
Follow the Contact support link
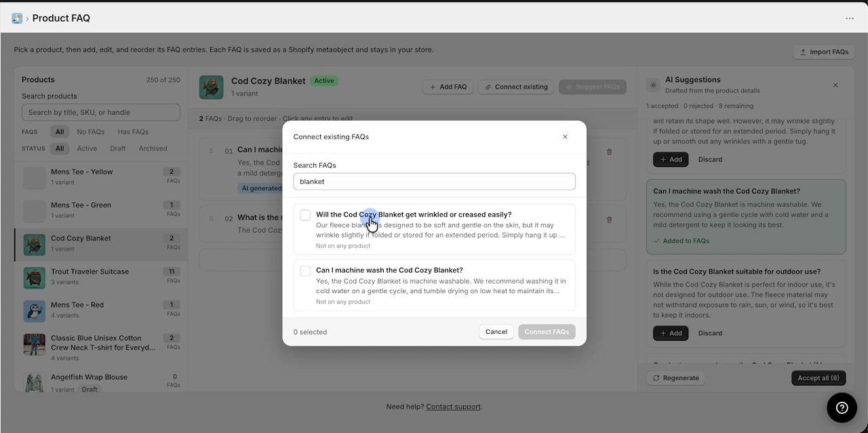click(453, 407)
